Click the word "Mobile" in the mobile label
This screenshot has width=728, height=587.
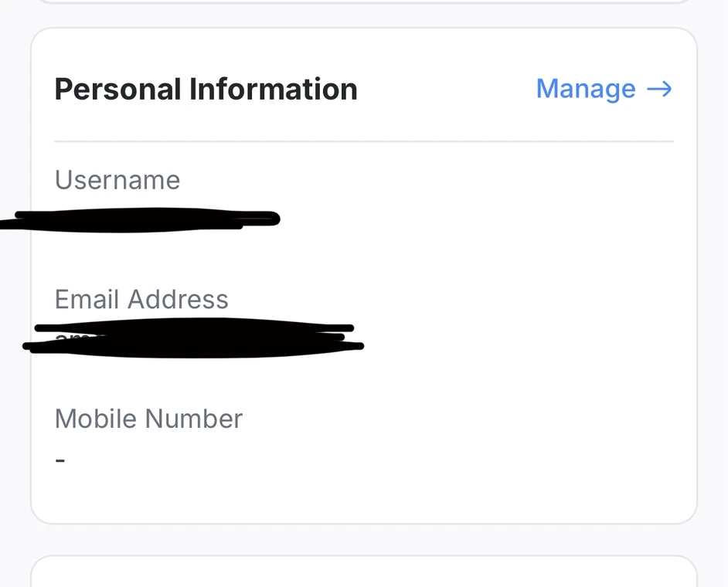click(x=96, y=419)
